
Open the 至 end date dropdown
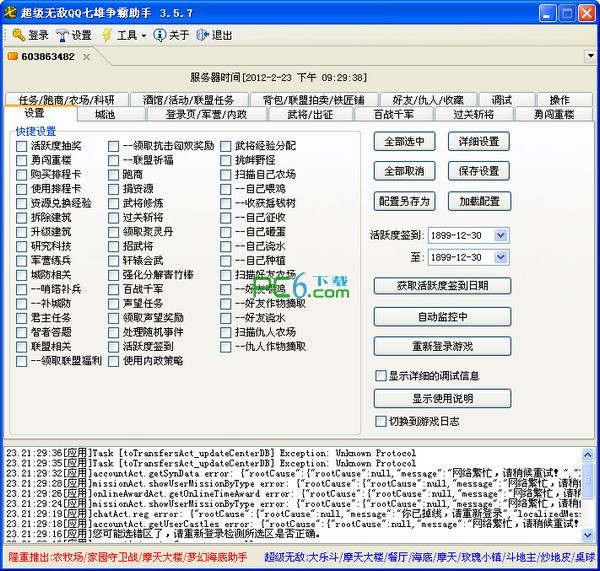click(501, 257)
